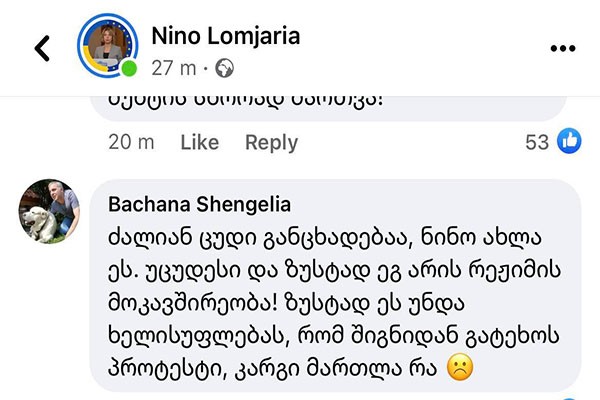Click the green active status dot
This screenshot has height=400, width=600.
point(129,69)
